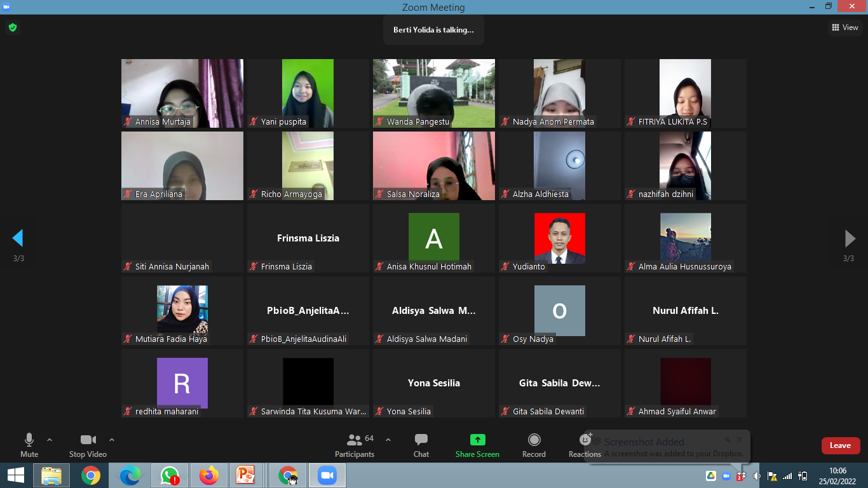Viewport: 868px width, 488px height.
Task: Click the green encryption shield icon
Action: [12, 27]
